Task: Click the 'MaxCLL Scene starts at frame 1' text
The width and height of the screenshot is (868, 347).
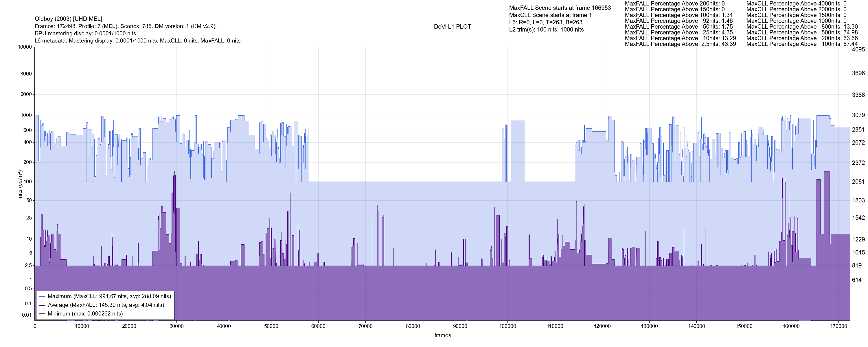Action: tap(550, 15)
